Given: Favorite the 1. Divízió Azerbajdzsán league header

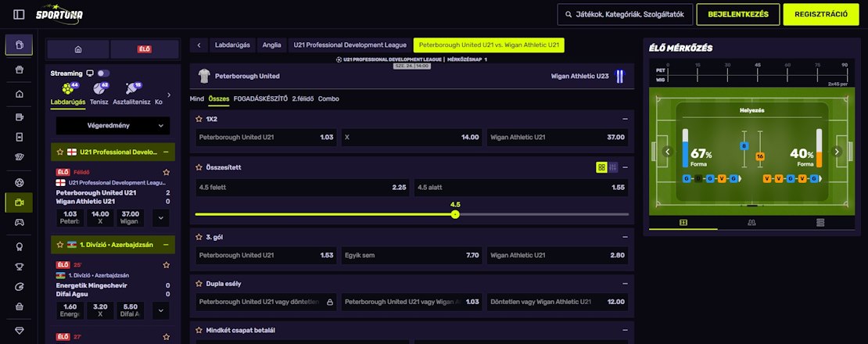Looking at the screenshot, I should coord(59,245).
